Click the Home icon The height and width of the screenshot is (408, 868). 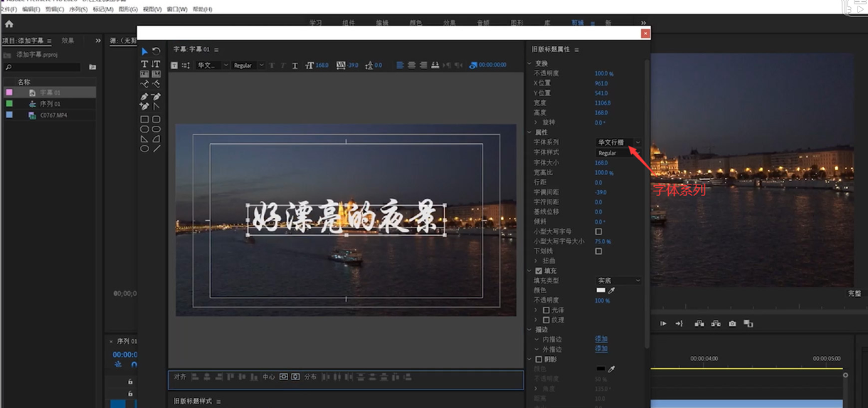pyautogui.click(x=9, y=23)
